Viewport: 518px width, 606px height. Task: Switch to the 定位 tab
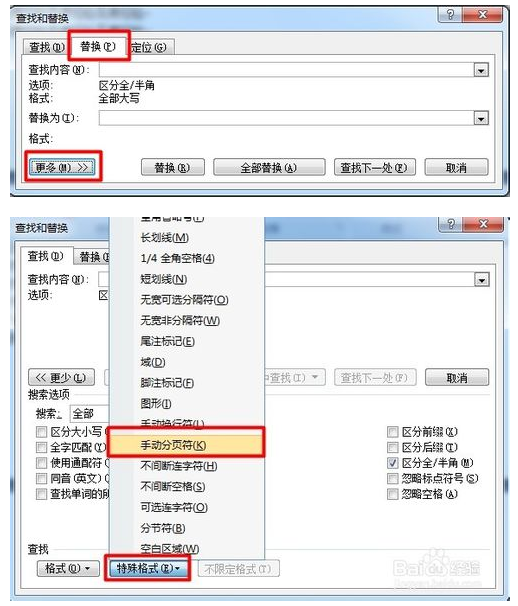coord(149,48)
